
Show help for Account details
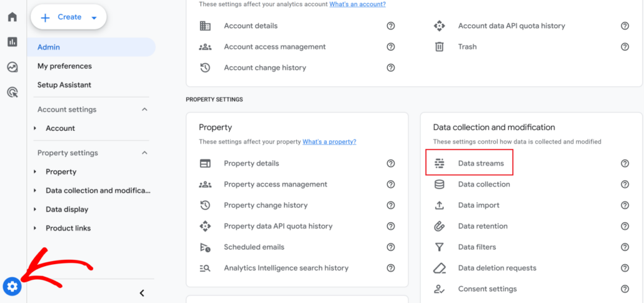point(391,26)
